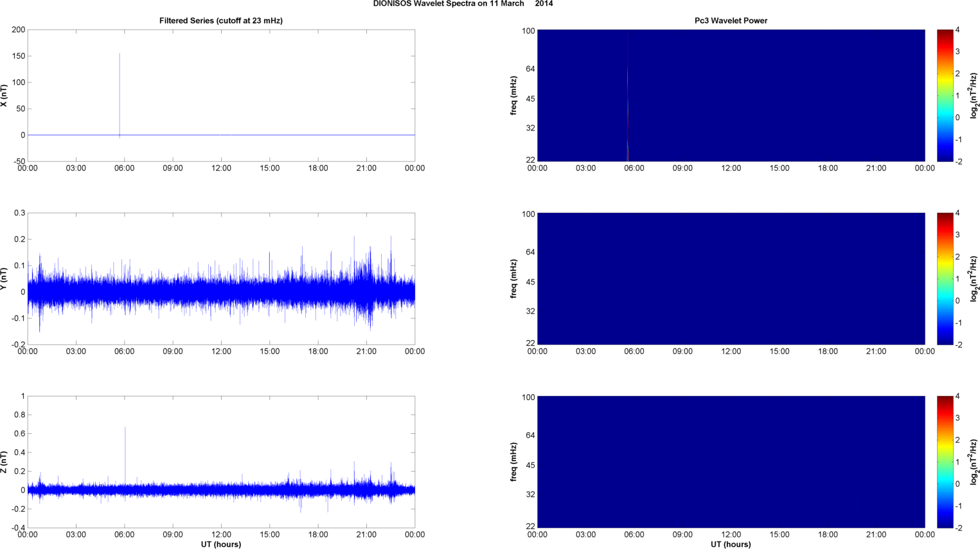Click the large spike in X series

coord(120,95)
